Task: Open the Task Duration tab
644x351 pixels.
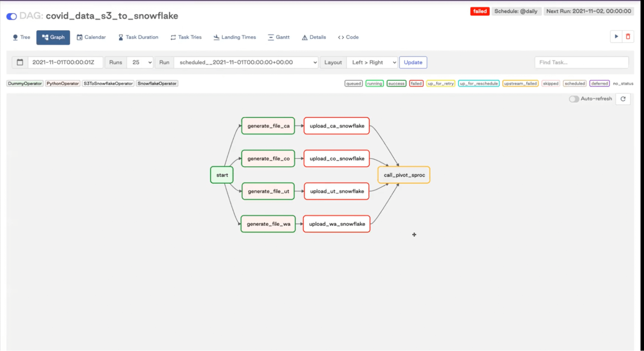Action: point(138,37)
